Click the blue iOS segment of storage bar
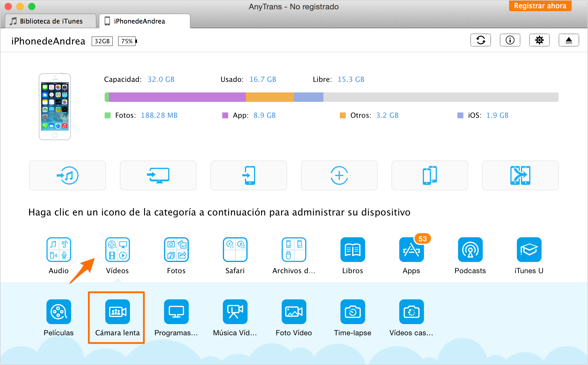 308,97
